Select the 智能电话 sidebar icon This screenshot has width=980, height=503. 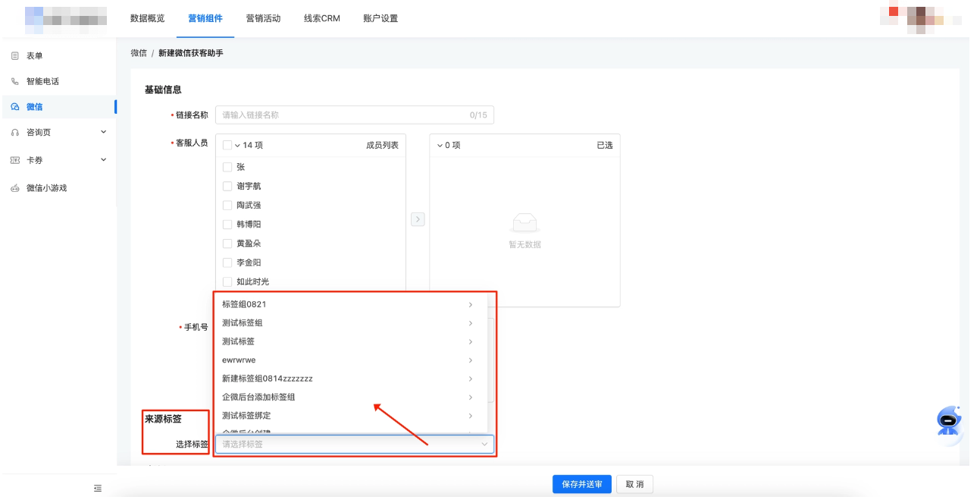pos(15,80)
